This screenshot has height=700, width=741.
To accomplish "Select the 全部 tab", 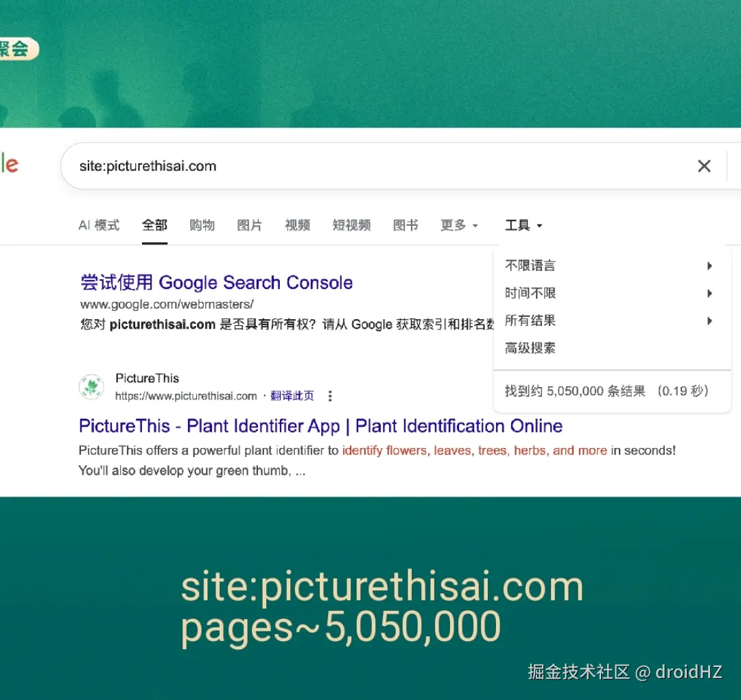I will (x=154, y=225).
